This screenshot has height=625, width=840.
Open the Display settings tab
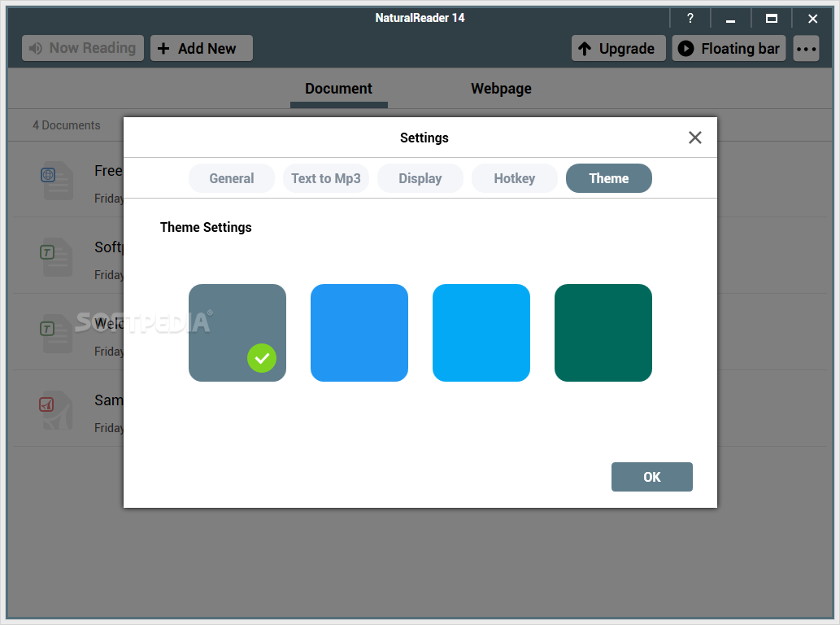click(x=420, y=178)
